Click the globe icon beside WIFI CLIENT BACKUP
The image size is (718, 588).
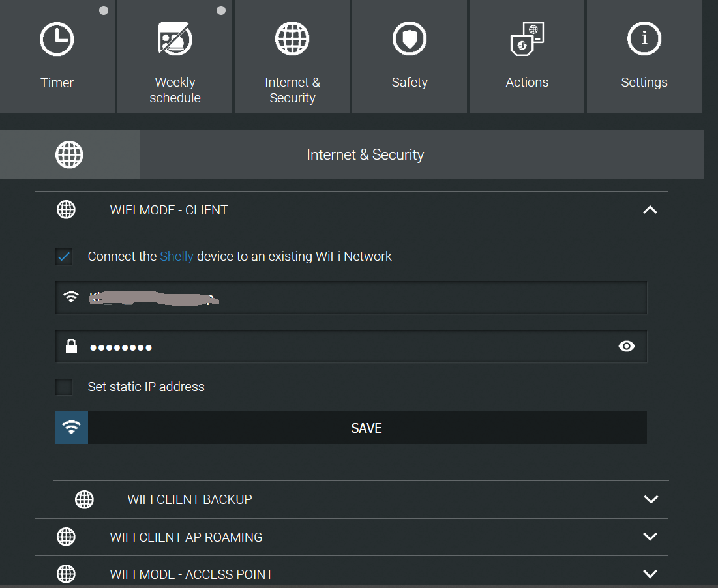pyautogui.click(x=84, y=499)
